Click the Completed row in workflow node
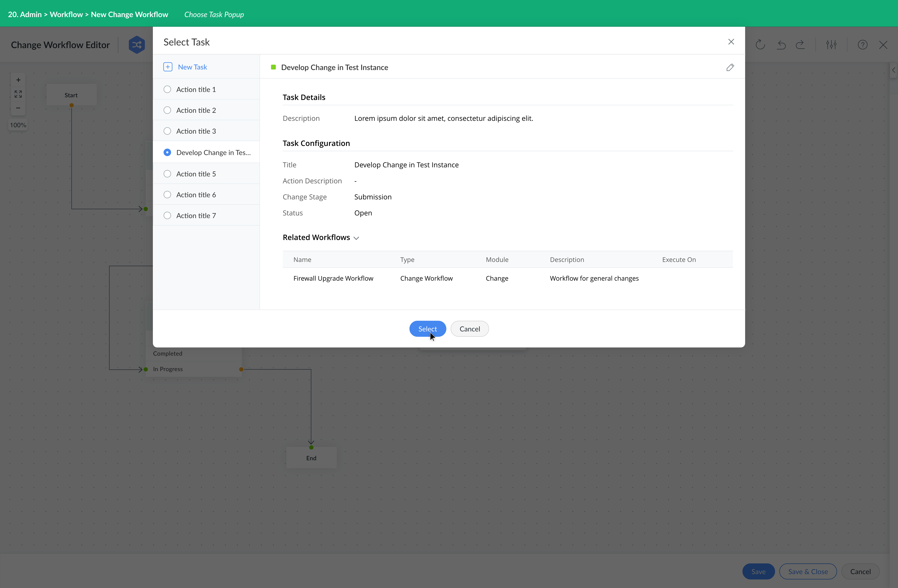 coord(193,354)
